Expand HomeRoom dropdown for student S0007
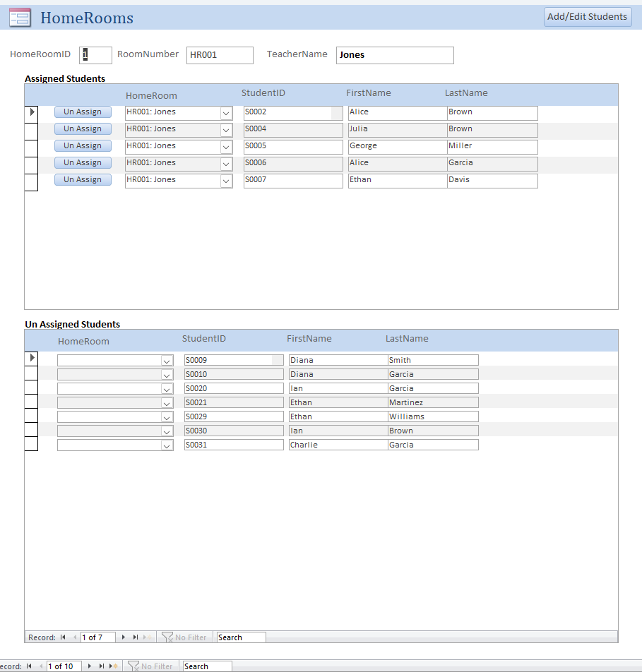This screenshot has width=642, height=672. pos(226,180)
